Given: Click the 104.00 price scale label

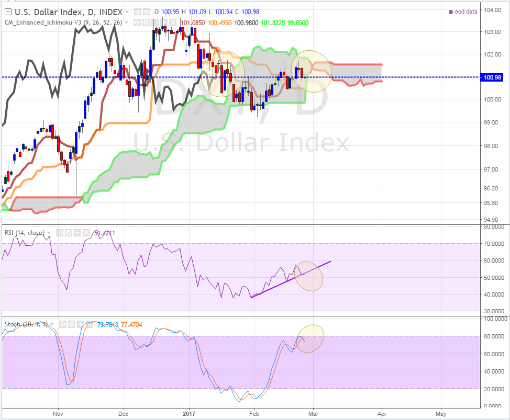Looking at the screenshot, I should [x=492, y=10].
